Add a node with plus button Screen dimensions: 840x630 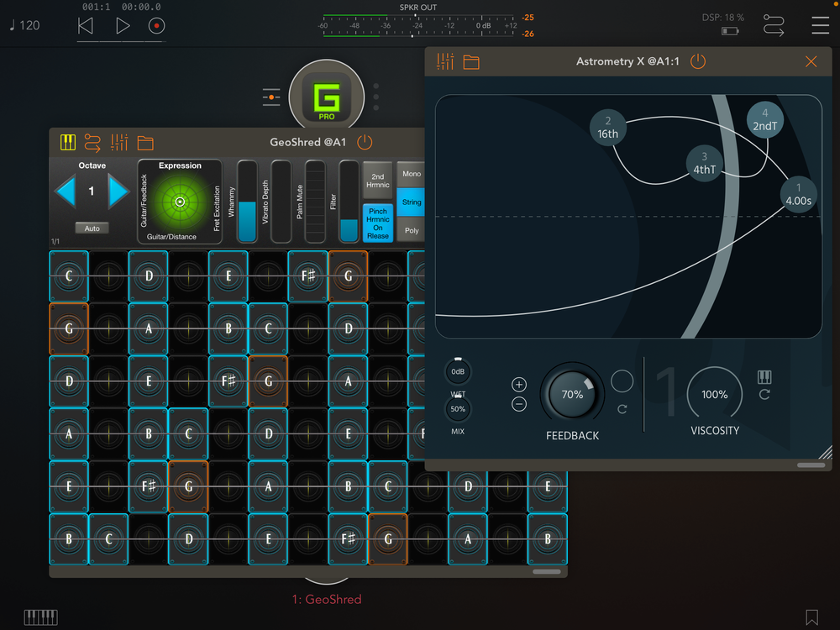point(518,385)
